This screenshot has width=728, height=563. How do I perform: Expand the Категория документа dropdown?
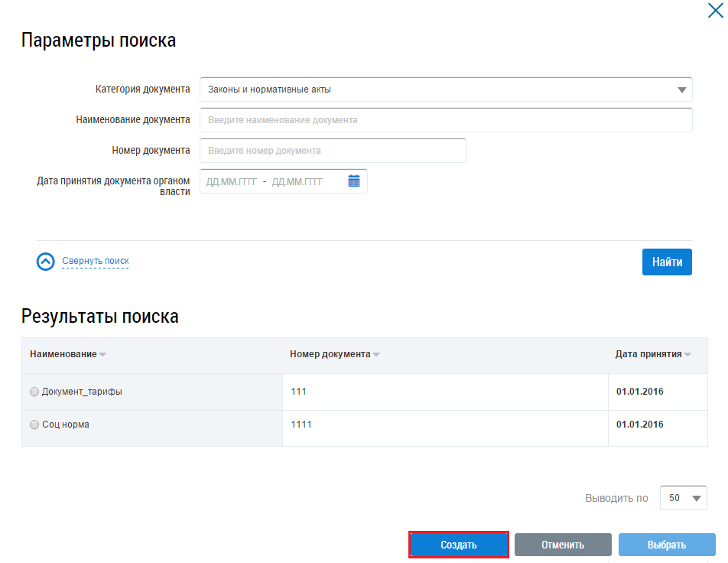tap(681, 89)
